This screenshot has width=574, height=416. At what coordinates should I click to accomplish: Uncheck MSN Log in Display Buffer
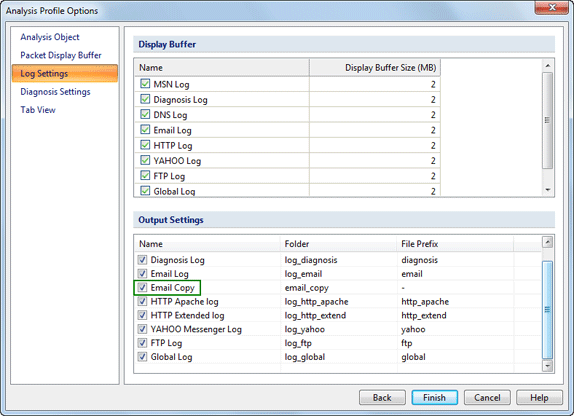[145, 84]
